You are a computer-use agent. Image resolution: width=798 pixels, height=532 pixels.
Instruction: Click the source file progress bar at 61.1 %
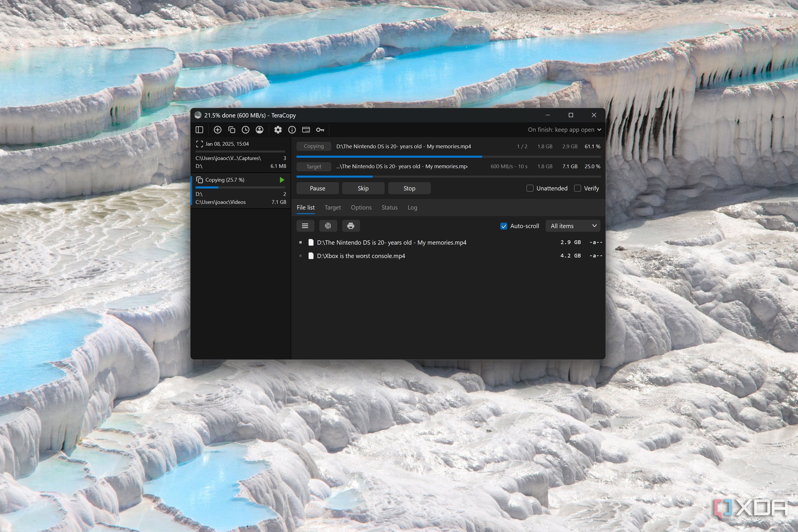click(x=448, y=157)
